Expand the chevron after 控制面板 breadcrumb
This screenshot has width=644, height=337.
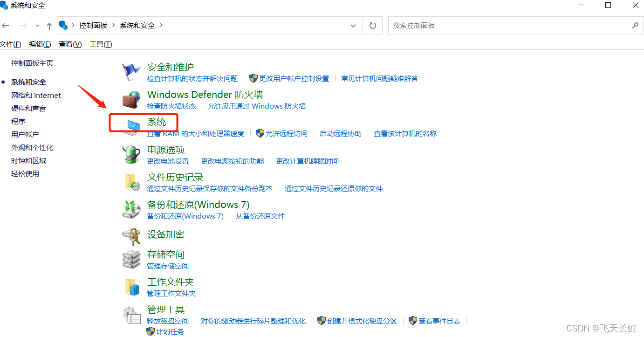pos(112,25)
